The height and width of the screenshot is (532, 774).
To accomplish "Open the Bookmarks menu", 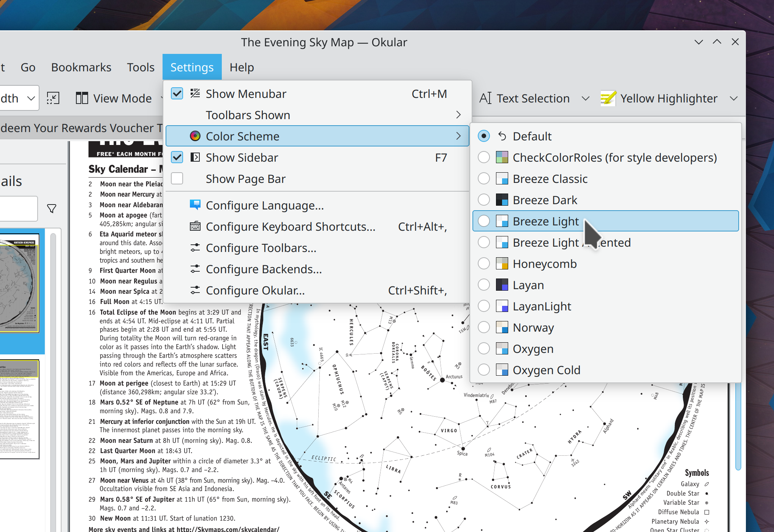I will [81, 67].
